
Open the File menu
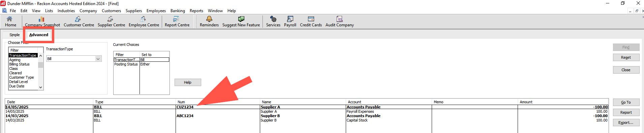13,11
